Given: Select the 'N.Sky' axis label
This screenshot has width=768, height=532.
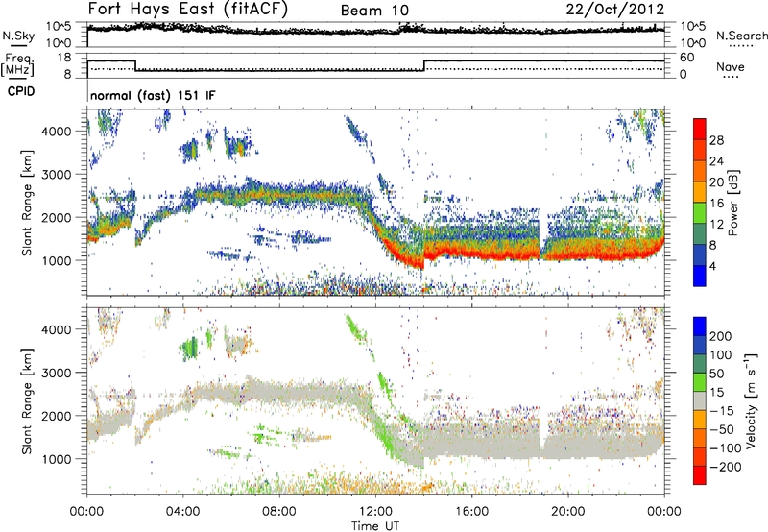Looking at the screenshot, I should (18, 36).
